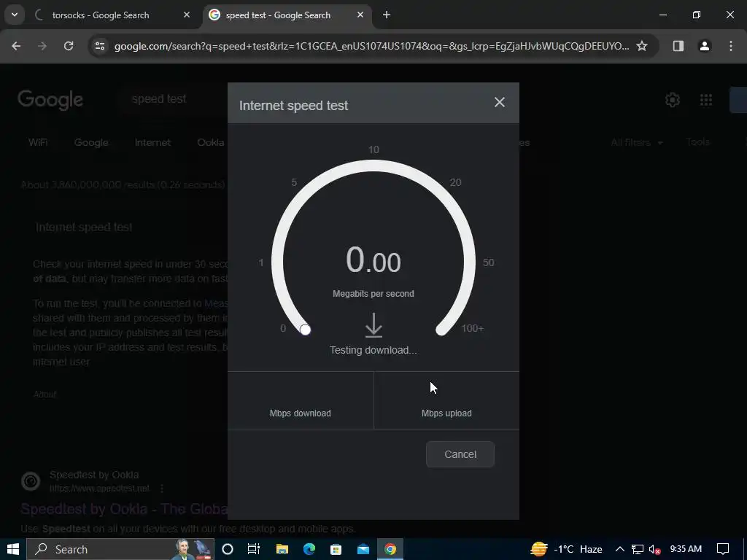Open search Tools option
Viewport: 747px width, 560px height.
click(698, 142)
